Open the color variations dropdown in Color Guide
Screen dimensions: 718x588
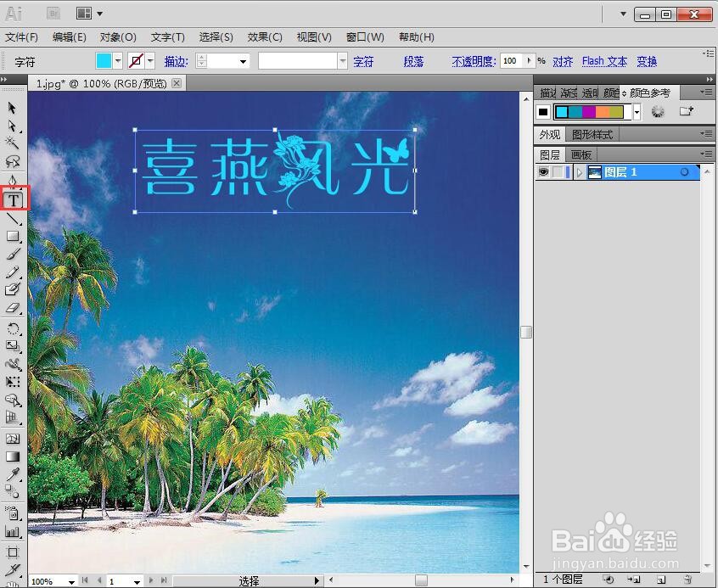(x=636, y=111)
